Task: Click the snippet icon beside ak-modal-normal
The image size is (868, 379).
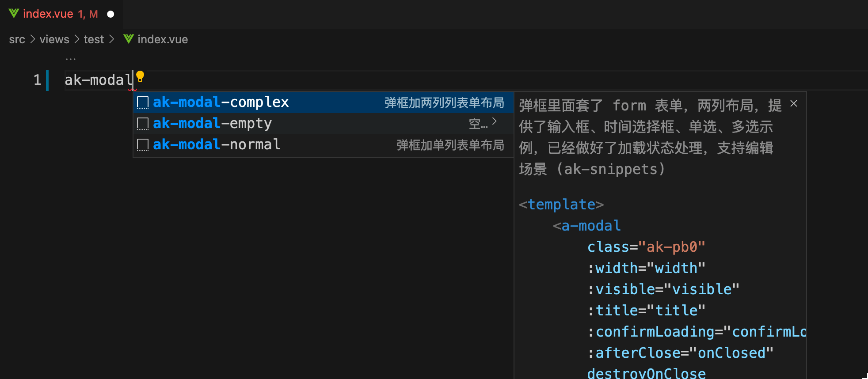Action: tap(142, 145)
